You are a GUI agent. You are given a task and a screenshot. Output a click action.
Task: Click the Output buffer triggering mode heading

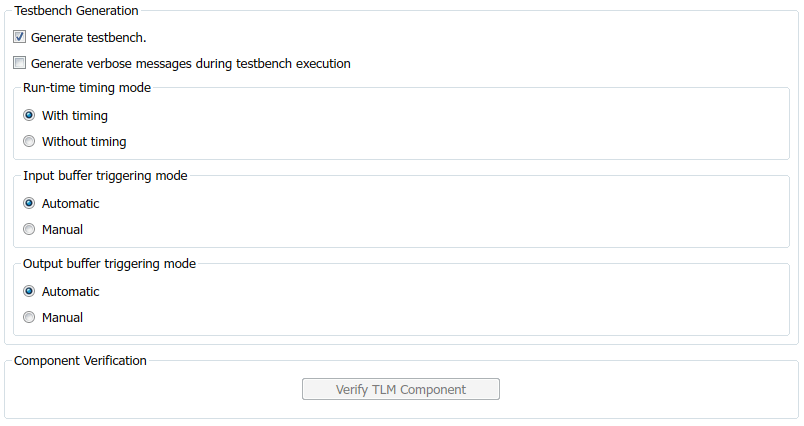pos(109,264)
